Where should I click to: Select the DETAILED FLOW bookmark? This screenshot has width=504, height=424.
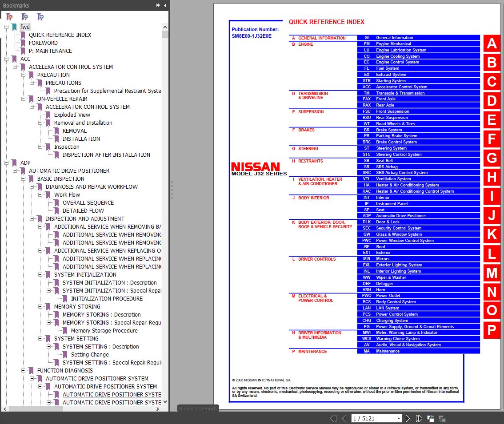(x=83, y=211)
